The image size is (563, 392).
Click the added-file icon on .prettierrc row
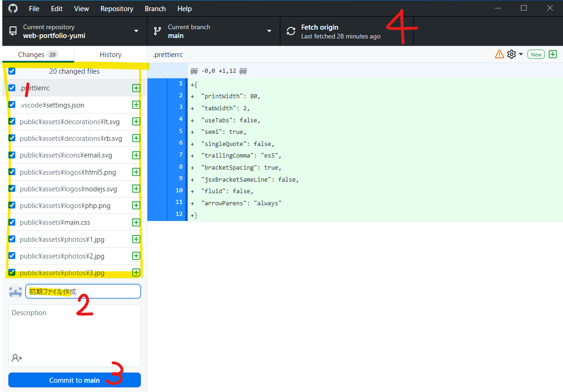click(136, 88)
